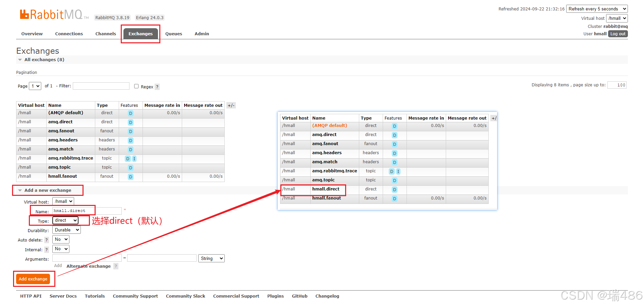Open the Auto delete help question mark

[47, 240]
